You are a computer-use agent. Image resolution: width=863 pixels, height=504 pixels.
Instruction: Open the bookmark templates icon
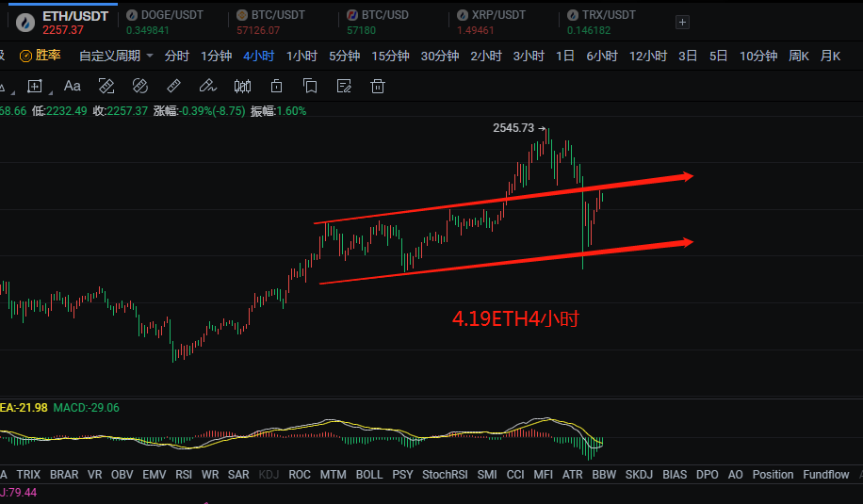tap(310, 87)
